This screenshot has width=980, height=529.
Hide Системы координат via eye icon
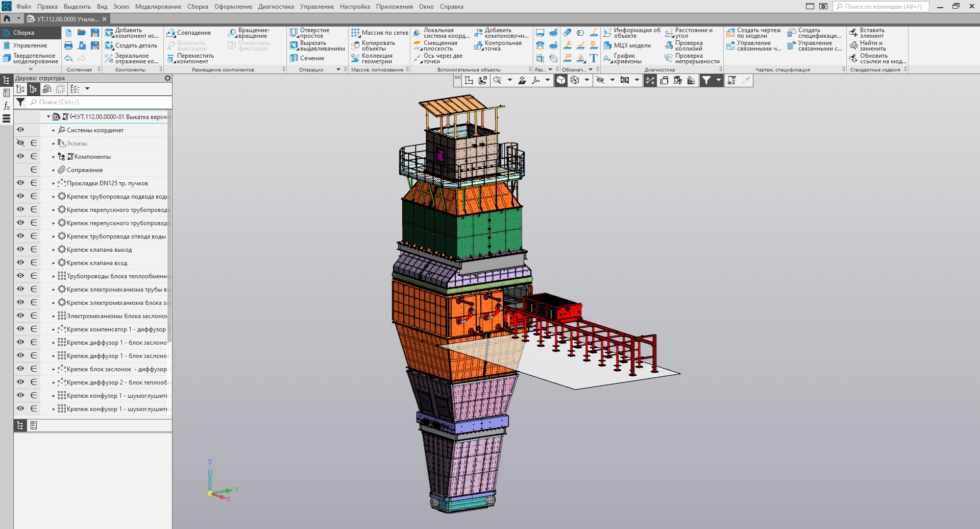click(20, 130)
